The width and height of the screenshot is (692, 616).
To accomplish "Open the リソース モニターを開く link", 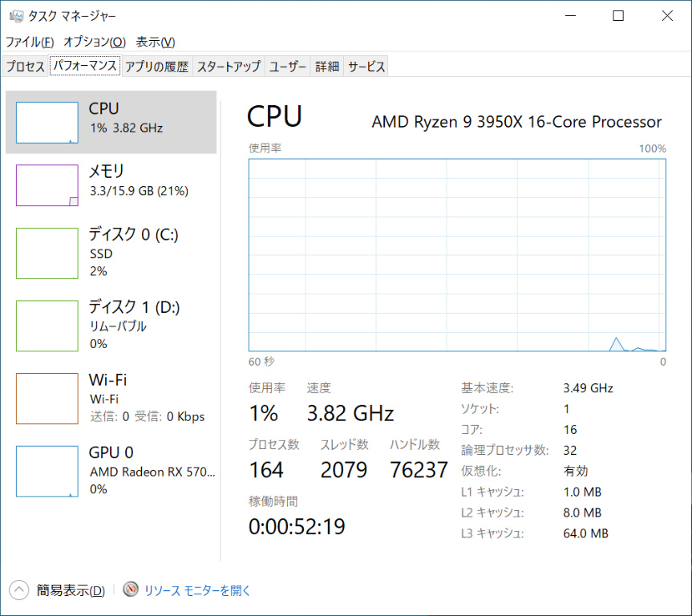I will click(x=197, y=590).
